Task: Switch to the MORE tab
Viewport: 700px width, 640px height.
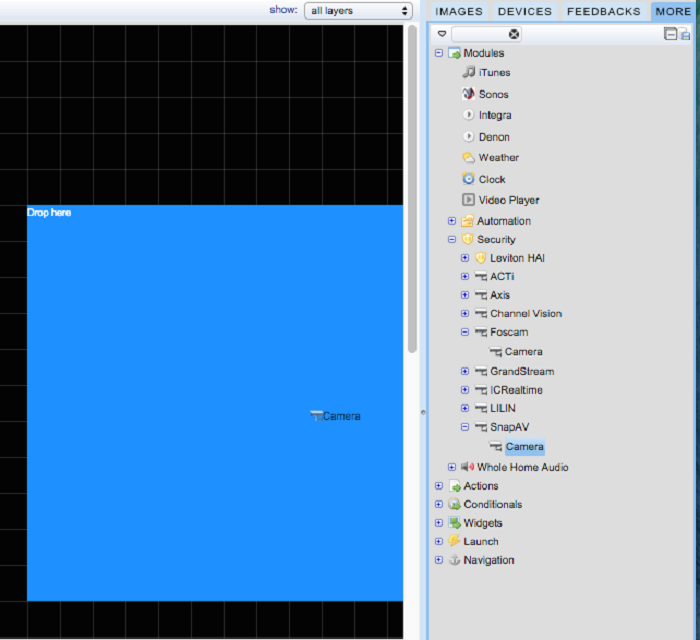Action: [673, 11]
